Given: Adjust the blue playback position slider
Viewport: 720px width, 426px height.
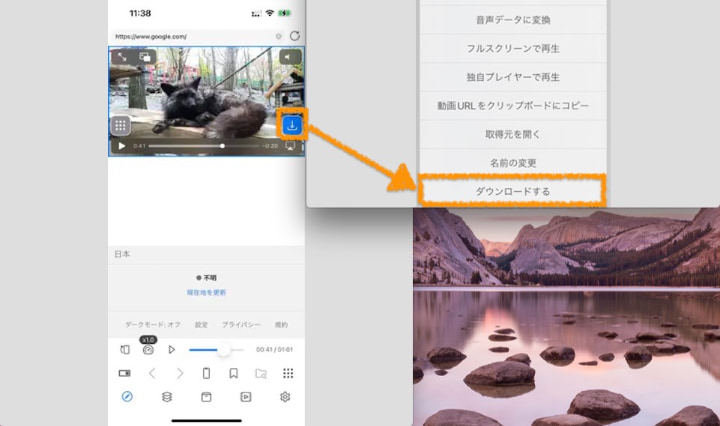Looking at the screenshot, I should (x=224, y=350).
